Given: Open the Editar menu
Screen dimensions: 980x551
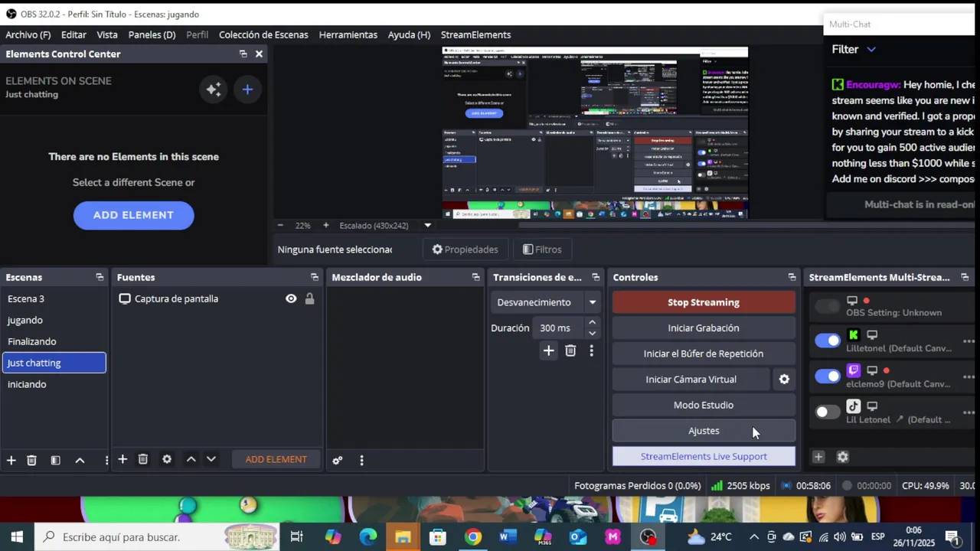Looking at the screenshot, I should [x=73, y=34].
